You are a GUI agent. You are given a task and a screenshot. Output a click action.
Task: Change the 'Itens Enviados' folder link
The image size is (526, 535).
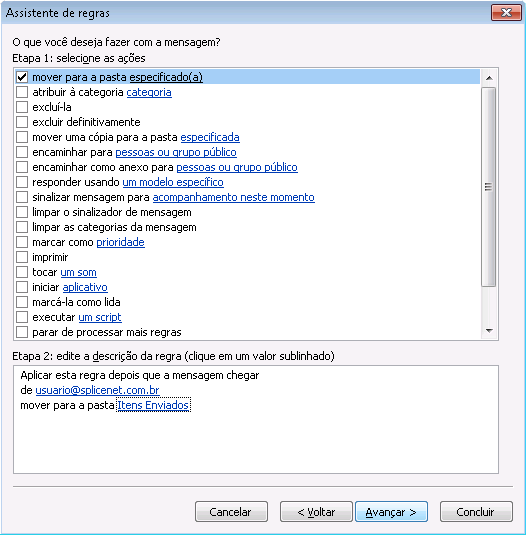pyautogui.click(x=154, y=405)
